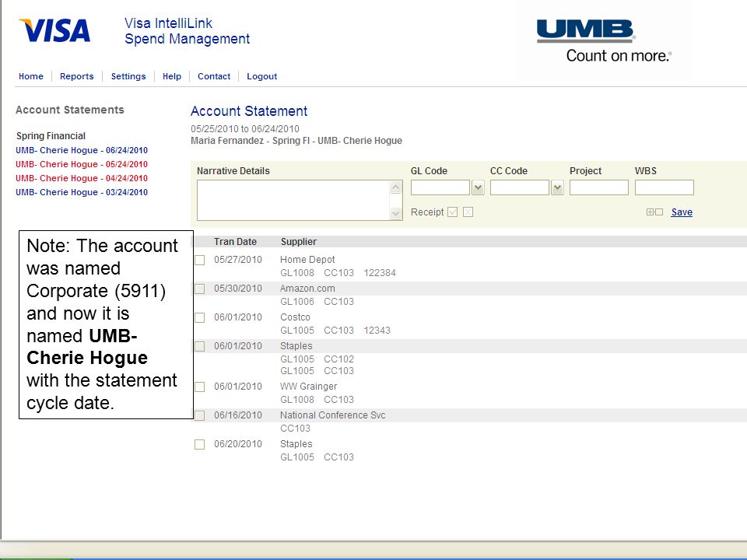Open UMB- Cherie Hogue 04/24/2010 statement
The height and width of the screenshot is (560, 747).
(x=82, y=178)
